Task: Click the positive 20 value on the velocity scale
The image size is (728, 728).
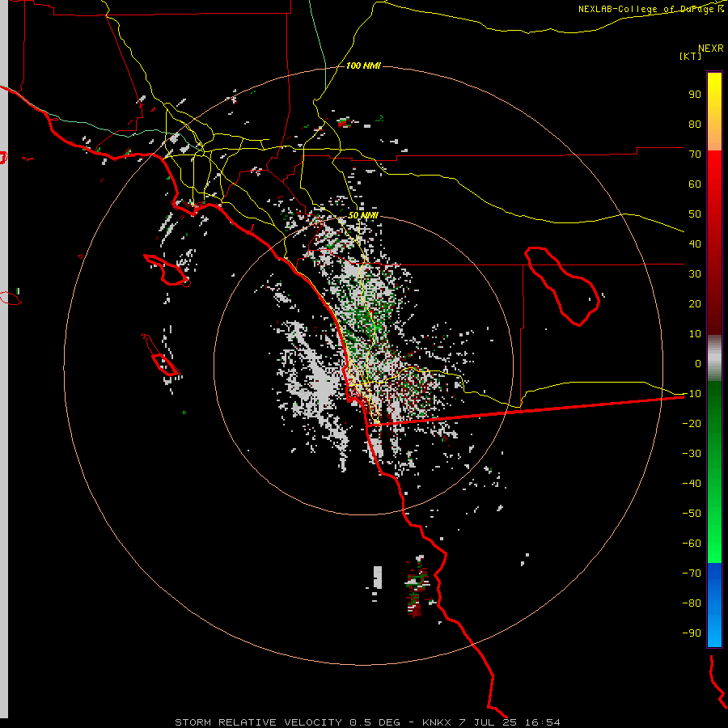Action: click(695, 304)
